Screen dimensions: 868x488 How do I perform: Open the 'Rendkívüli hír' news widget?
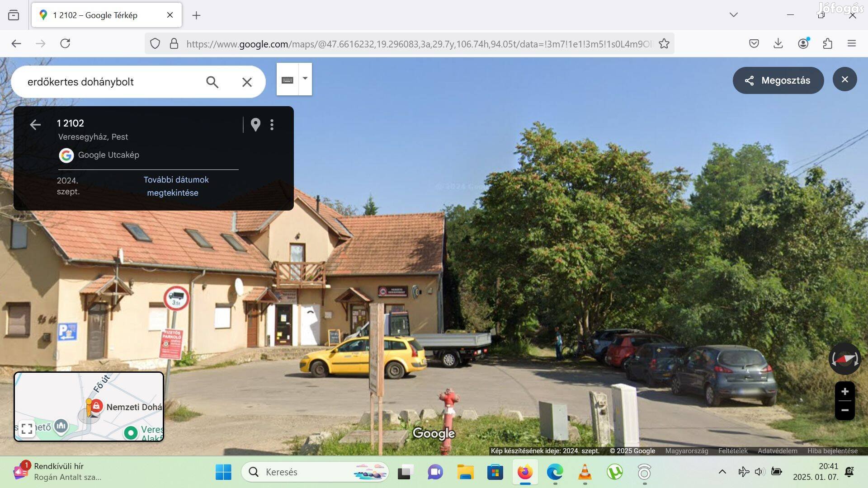(57, 471)
